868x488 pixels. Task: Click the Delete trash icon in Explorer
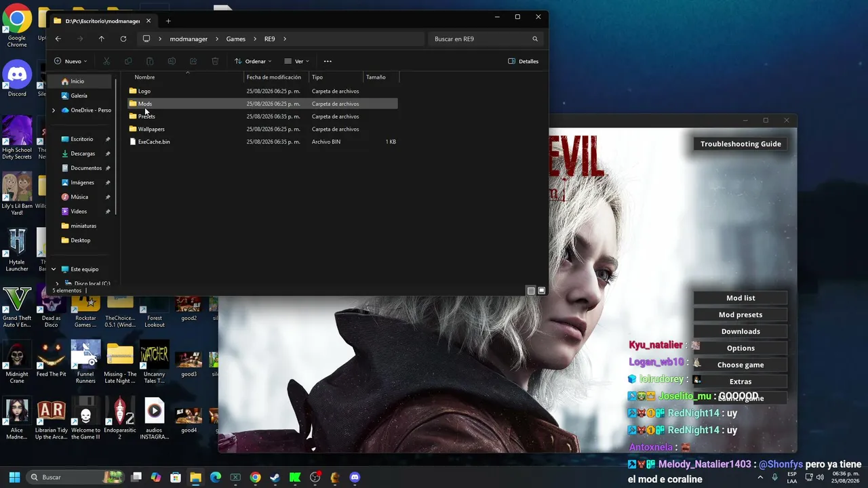tap(215, 61)
